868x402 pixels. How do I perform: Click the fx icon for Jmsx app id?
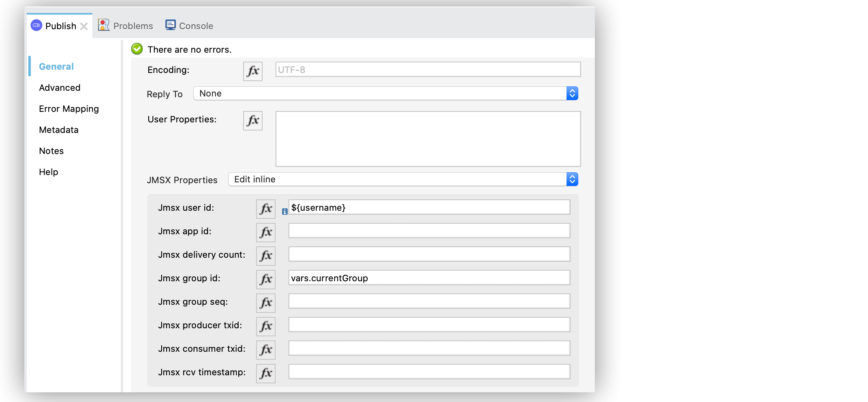click(x=265, y=232)
